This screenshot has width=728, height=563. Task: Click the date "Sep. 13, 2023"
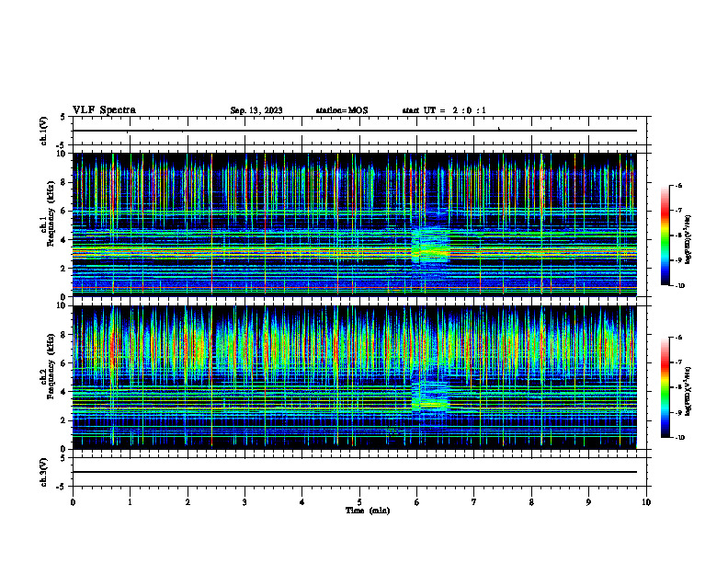click(x=256, y=110)
